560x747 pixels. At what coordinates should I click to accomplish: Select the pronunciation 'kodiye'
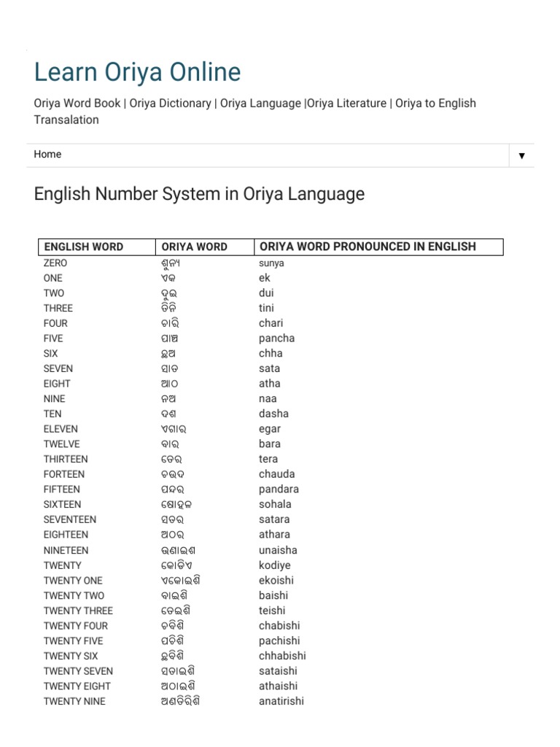(x=275, y=565)
